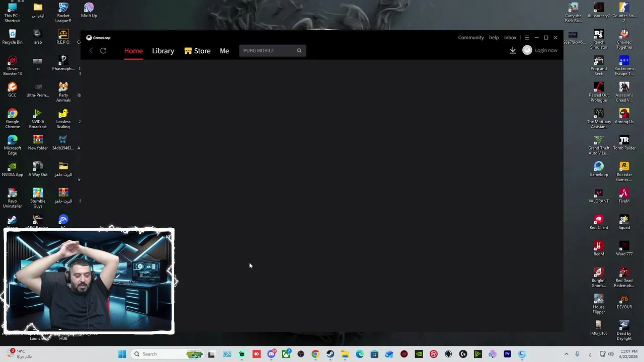Click the Login now button

point(546,50)
